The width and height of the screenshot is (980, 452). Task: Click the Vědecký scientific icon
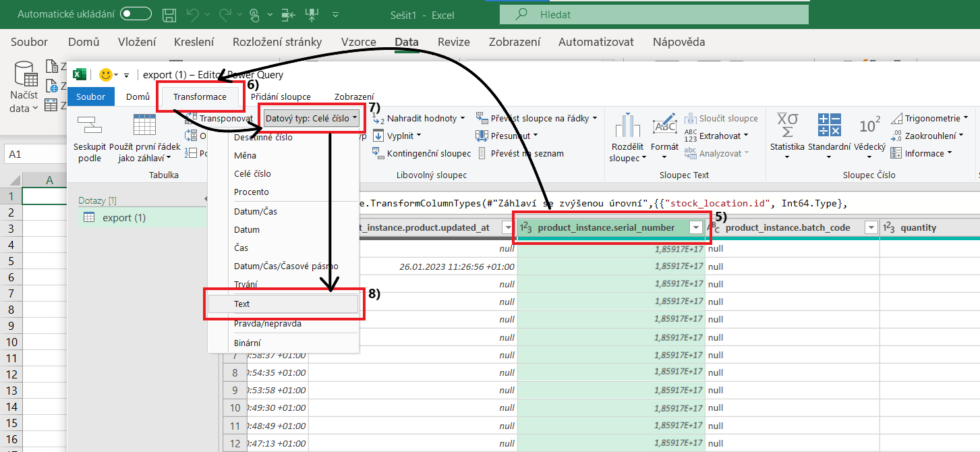coord(869,125)
